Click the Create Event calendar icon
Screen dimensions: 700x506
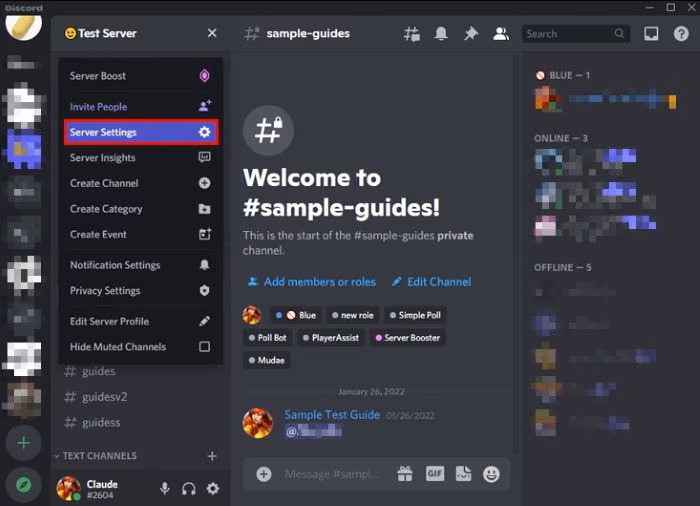[x=205, y=234]
